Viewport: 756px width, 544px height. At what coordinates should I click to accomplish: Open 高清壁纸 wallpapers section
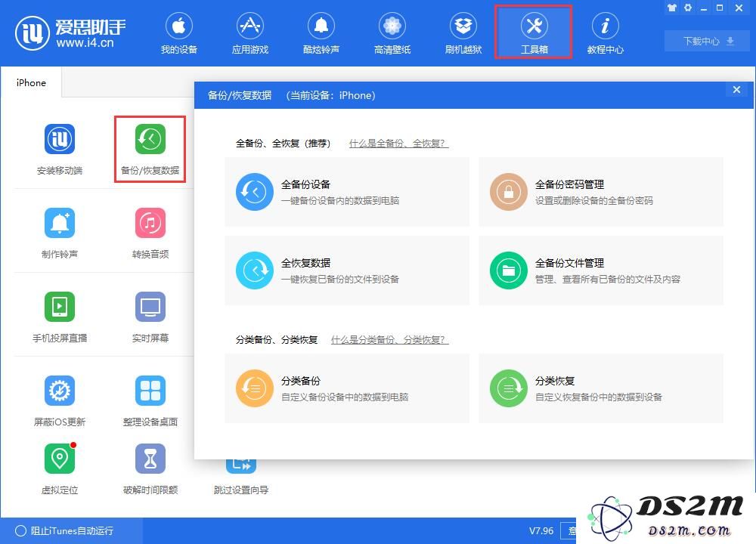392,33
